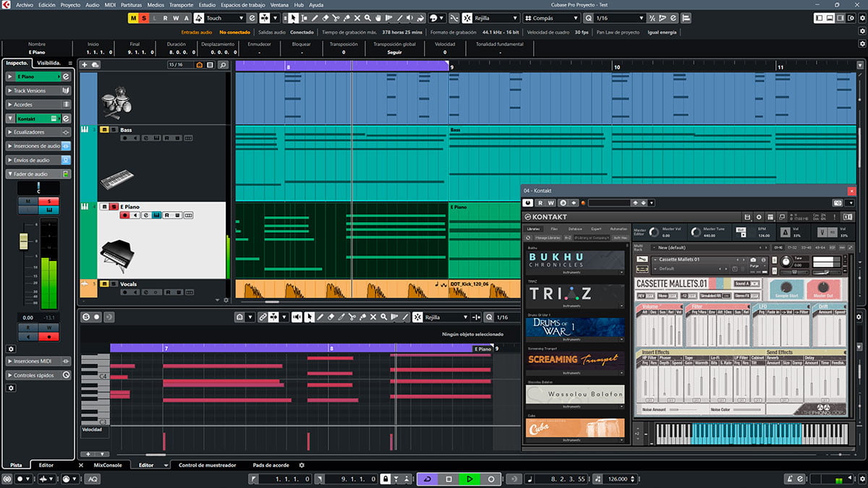The image size is (868, 488).
Task: Adjust the inspector channel volume fader
Action: tap(23, 243)
